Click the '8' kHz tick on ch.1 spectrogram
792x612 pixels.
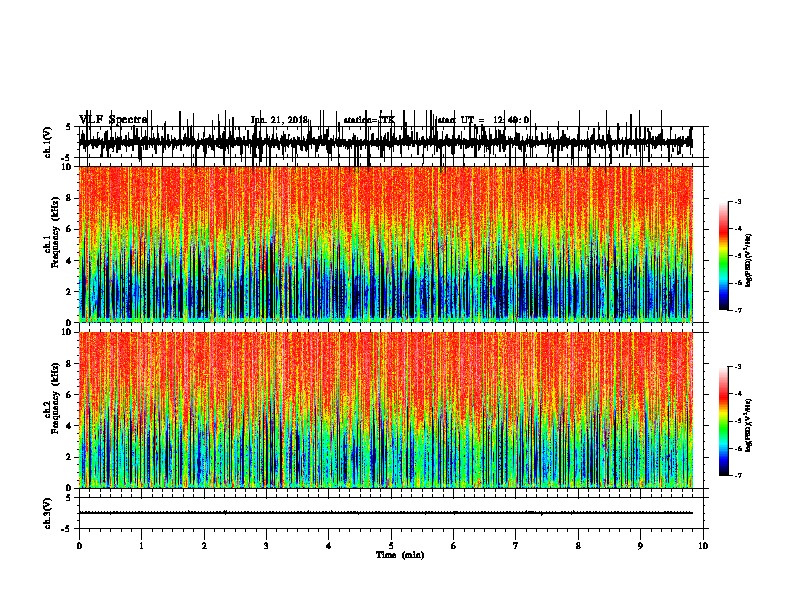click(70, 198)
